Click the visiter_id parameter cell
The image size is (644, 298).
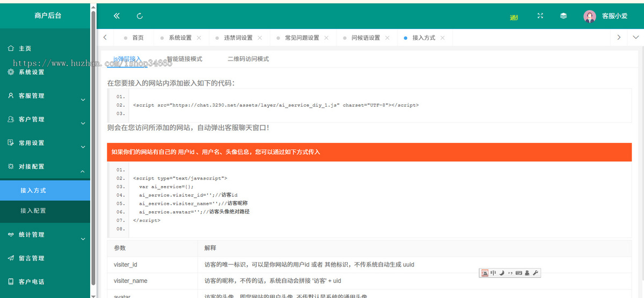tap(152, 265)
